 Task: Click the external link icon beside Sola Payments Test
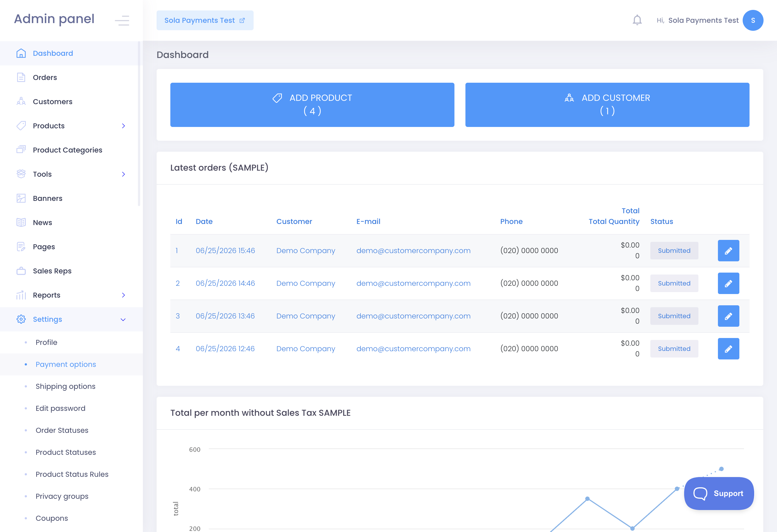(242, 20)
